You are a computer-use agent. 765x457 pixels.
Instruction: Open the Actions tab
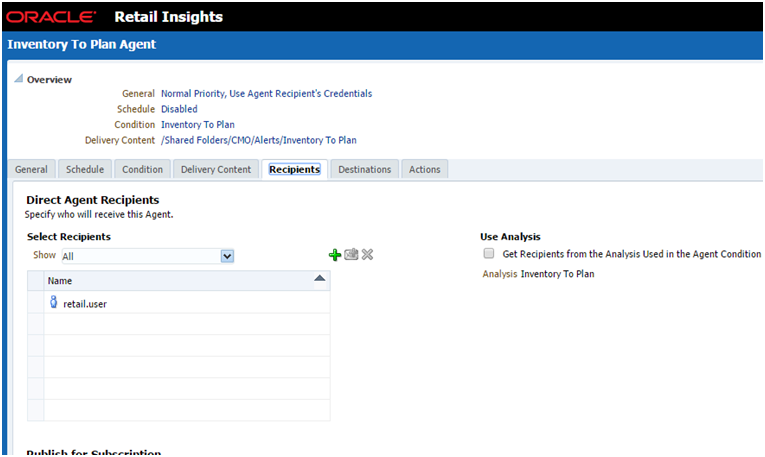tap(424, 169)
